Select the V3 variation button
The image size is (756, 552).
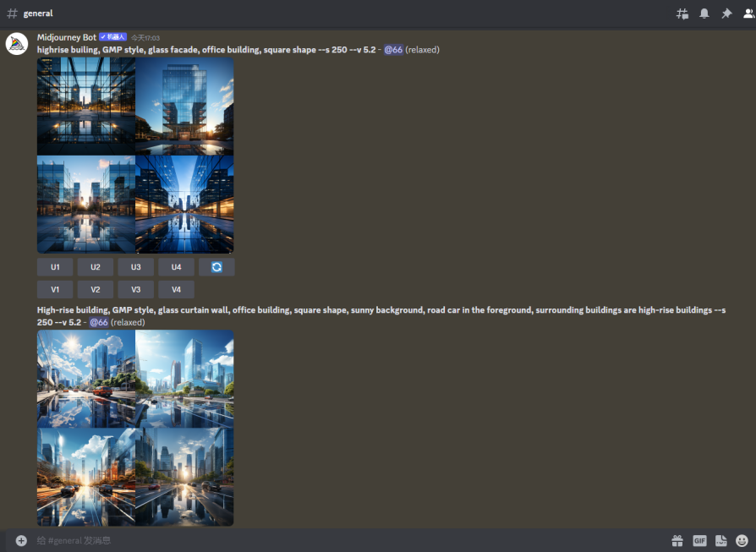tap(136, 290)
